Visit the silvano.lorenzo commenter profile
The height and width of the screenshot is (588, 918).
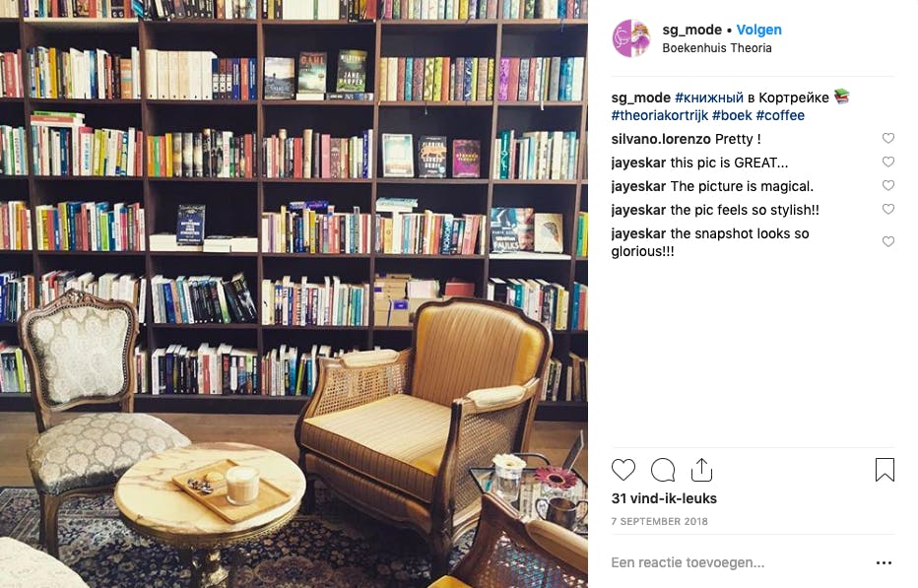pos(661,139)
